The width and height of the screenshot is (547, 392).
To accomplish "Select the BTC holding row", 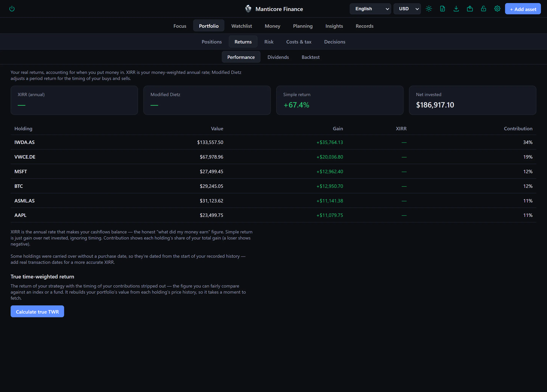I will pyautogui.click(x=273, y=186).
